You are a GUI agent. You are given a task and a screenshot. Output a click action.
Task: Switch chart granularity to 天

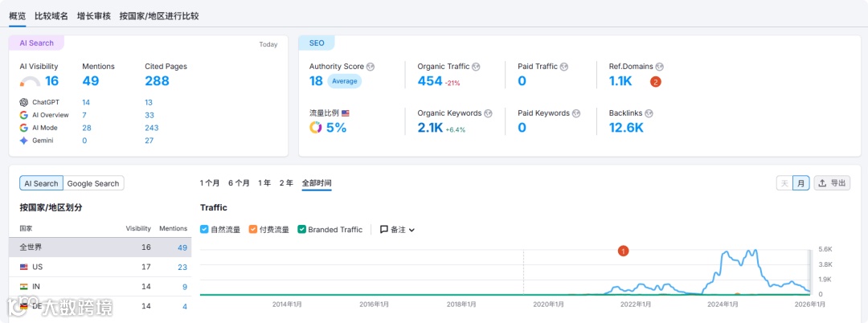pyautogui.click(x=784, y=183)
